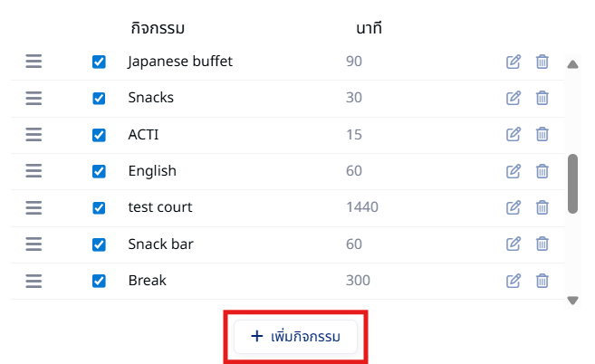
Task: Click the drag handle for Snacks row
Action: [34, 99]
